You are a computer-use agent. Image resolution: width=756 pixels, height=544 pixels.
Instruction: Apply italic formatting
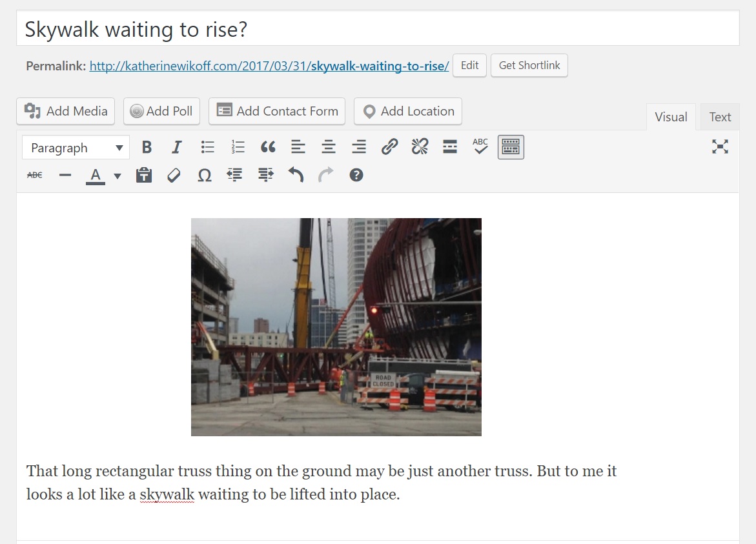pos(177,147)
